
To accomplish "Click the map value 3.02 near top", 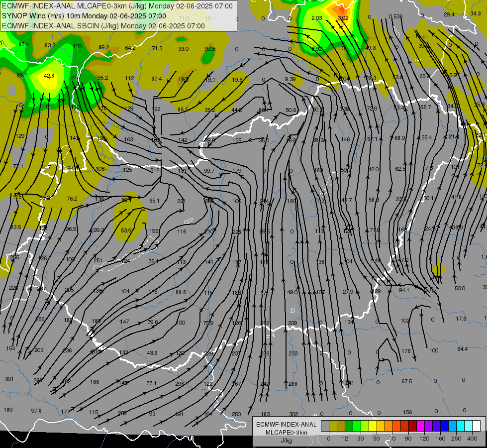I will tap(343, 18).
